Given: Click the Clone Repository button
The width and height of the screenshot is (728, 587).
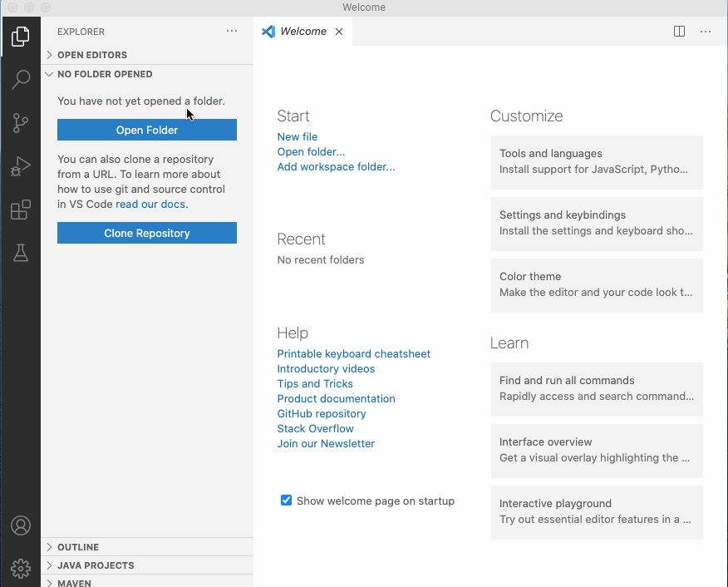Looking at the screenshot, I should pos(147,233).
